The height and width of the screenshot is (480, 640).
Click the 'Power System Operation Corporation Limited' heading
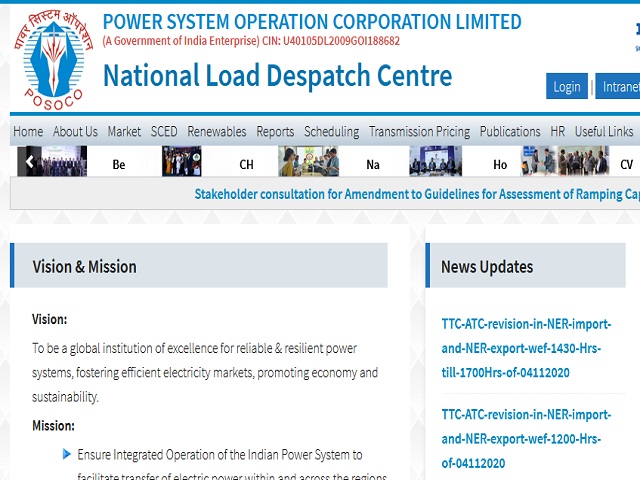pyautogui.click(x=312, y=22)
